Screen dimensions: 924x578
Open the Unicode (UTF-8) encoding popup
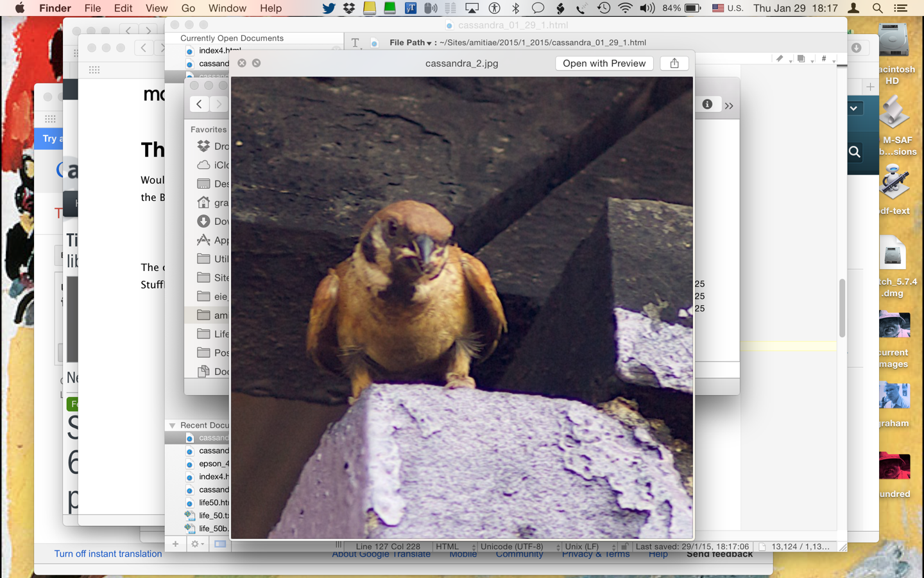520,547
